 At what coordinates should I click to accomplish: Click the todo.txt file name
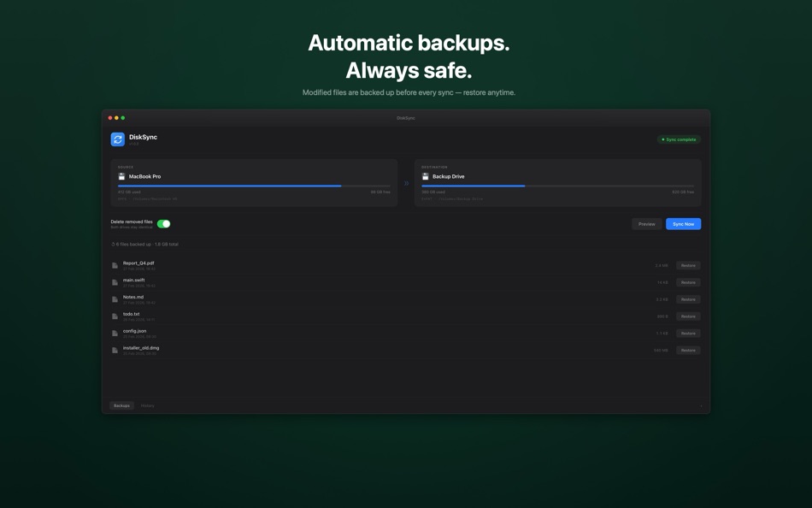point(131,314)
